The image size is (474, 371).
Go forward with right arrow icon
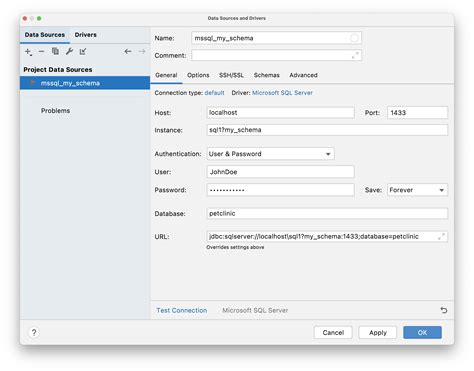pyautogui.click(x=142, y=51)
